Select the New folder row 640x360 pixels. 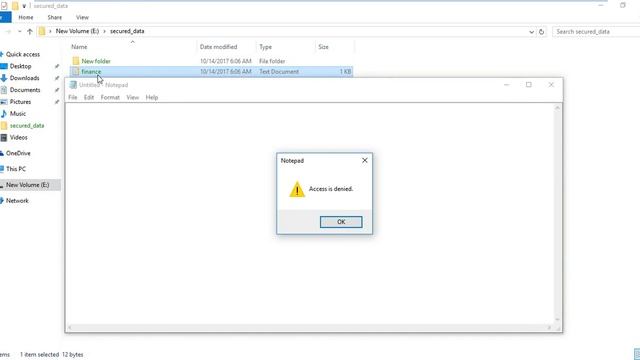pos(211,61)
